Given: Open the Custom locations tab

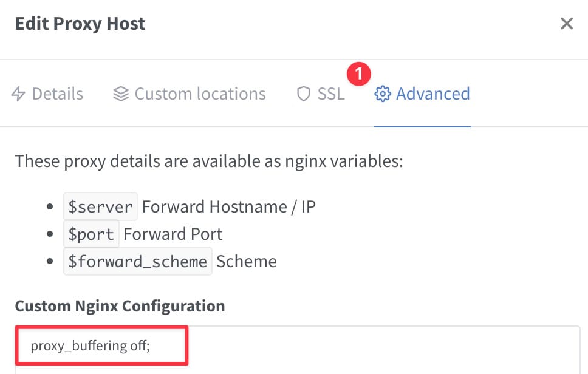Looking at the screenshot, I should tap(190, 93).
